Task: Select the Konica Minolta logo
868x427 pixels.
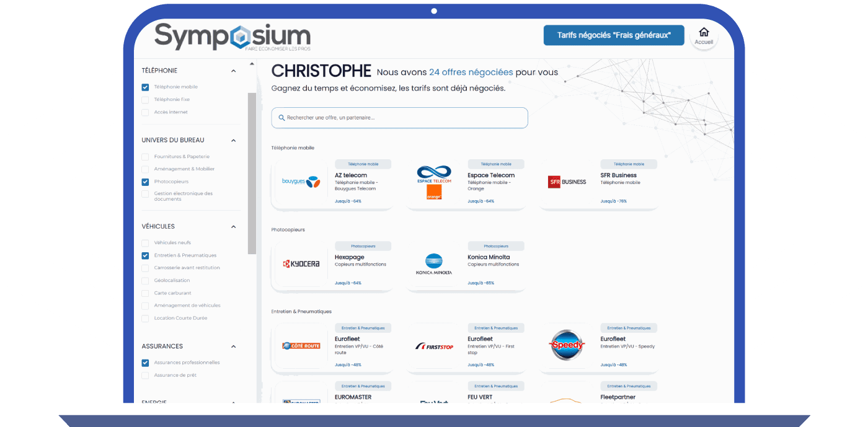Action: [x=434, y=264]
